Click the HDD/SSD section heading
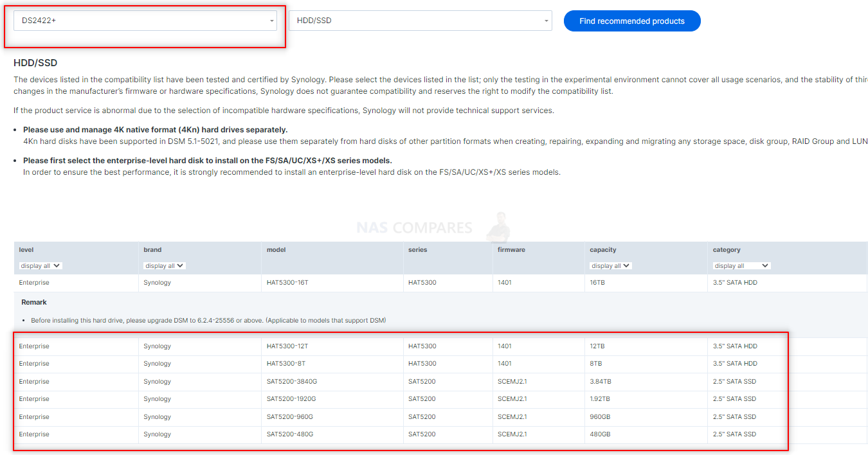The image size is (868, 455). click(35, 63)
